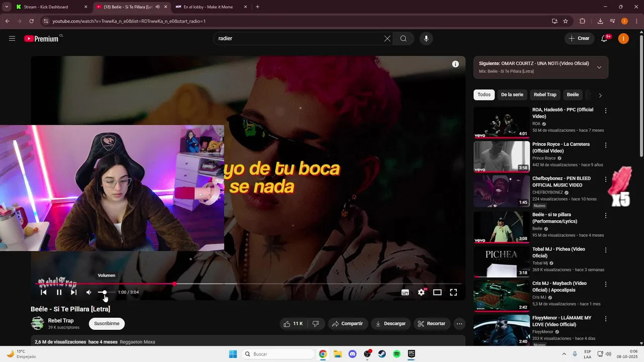The width and height of the screenshot is (644, 362).
Task: Click the Compartir button
Action: point(347,324)
